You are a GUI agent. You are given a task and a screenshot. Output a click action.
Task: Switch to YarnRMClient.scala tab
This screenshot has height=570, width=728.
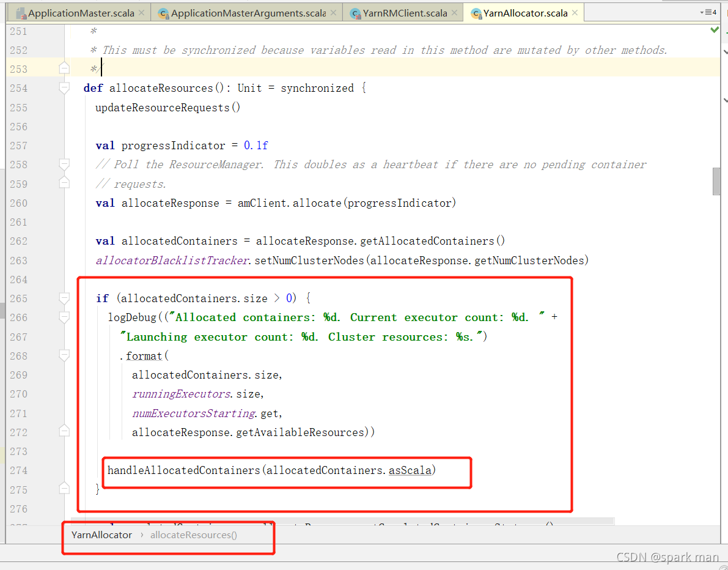tap(405, 13)
